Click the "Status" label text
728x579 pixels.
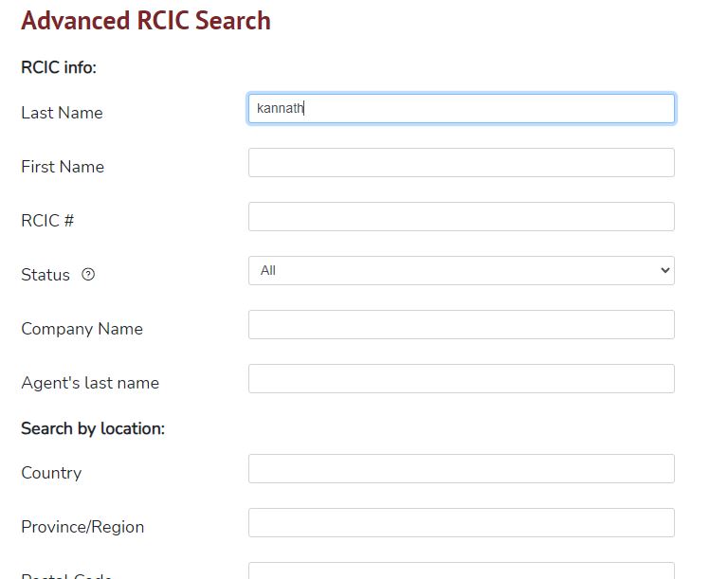[45, 275]
